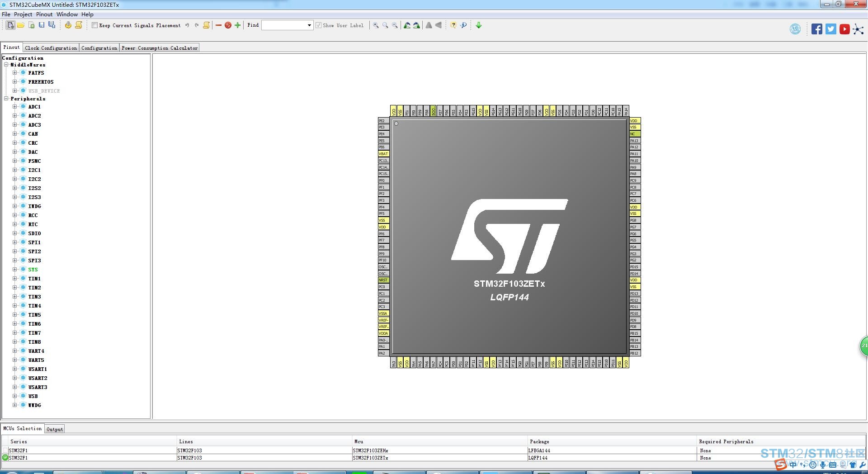
Task: Enable Keep Current Signals Placement
Action: coord(94,25)
